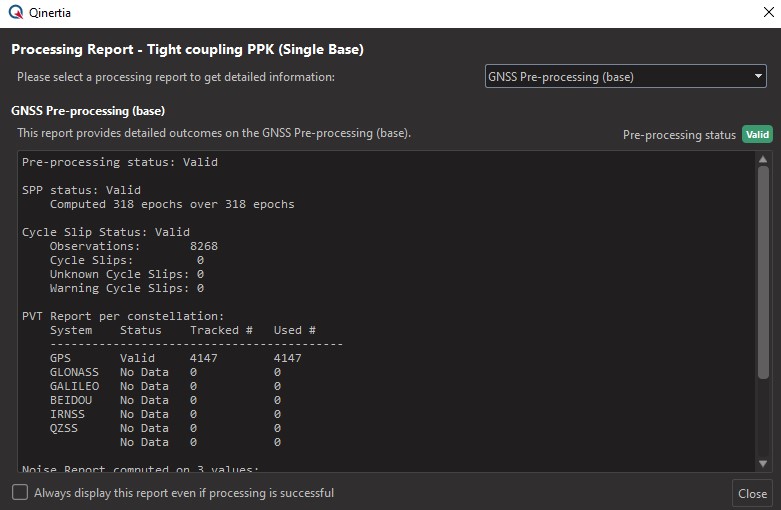781x510 pixels.
Task: Enable Always display this report checkbox
Action: [x=20, y=492]
